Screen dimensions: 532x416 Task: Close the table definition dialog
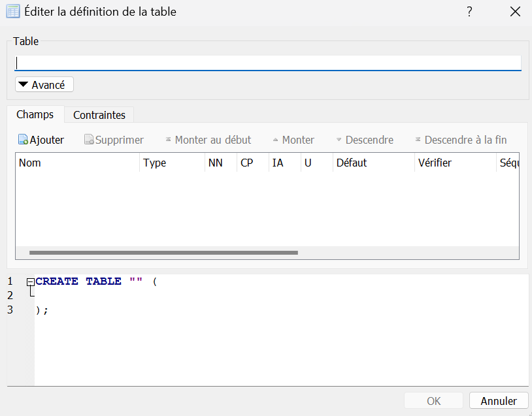[514, 12]
